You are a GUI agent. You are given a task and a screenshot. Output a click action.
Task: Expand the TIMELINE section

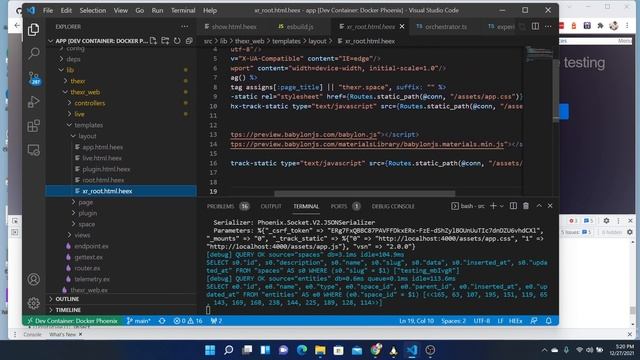coord(68,310)
